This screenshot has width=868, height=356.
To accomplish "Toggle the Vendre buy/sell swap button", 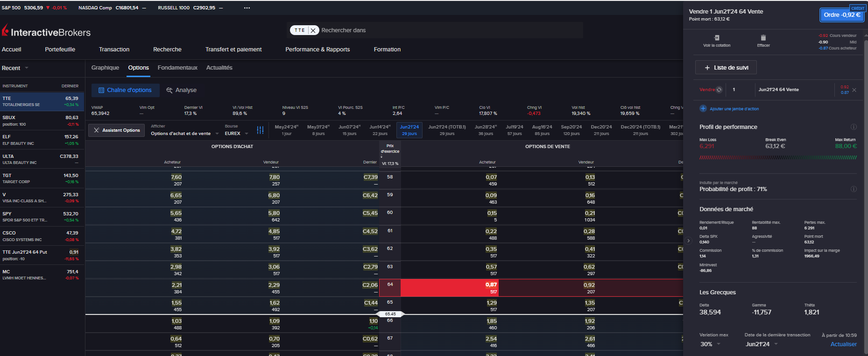I will (719, 90).
